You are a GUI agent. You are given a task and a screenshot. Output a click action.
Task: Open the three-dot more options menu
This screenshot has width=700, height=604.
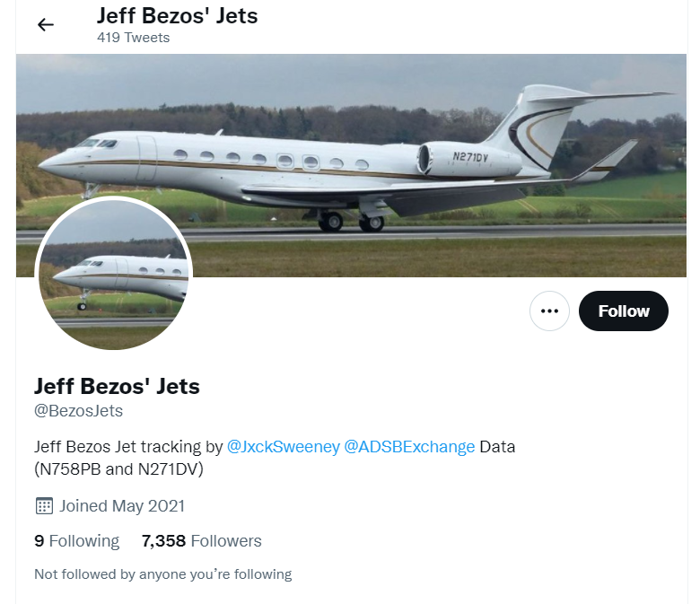pos(549,311)
